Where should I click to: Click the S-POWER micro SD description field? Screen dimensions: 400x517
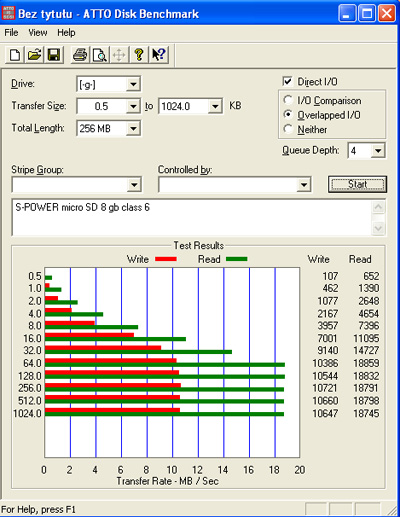(x=192, y=217)
